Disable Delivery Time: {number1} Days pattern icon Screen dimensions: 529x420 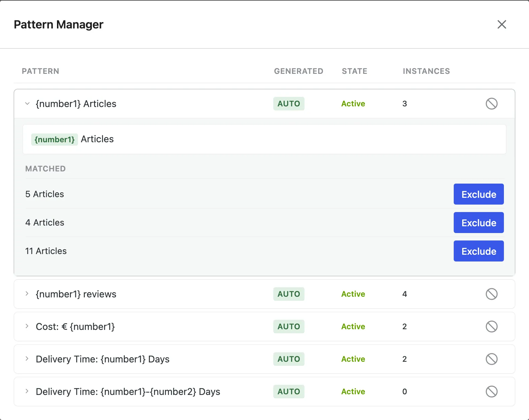(x=491, y=359)
